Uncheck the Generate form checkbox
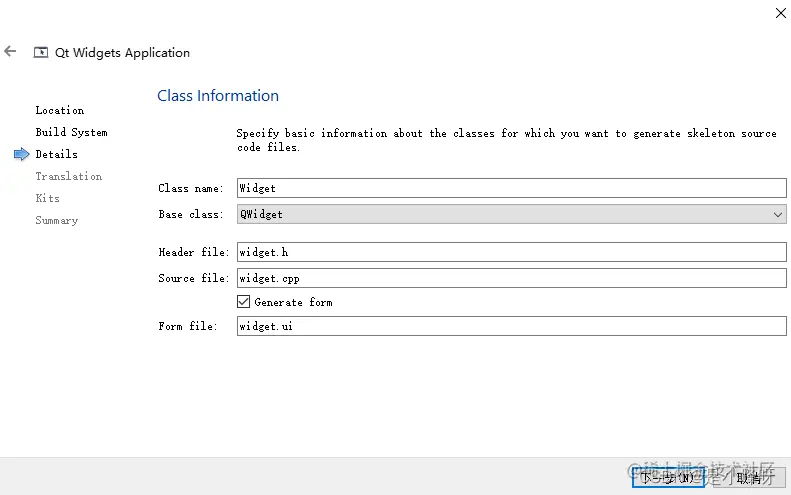 (243, 302)
